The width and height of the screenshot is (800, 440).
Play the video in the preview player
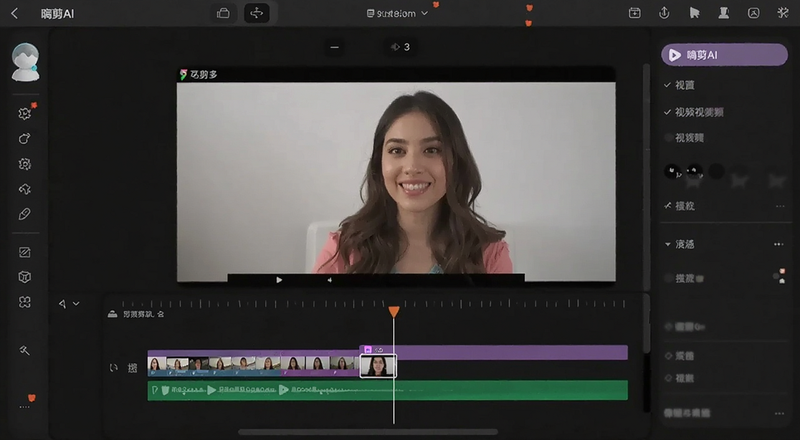[279, 280]
